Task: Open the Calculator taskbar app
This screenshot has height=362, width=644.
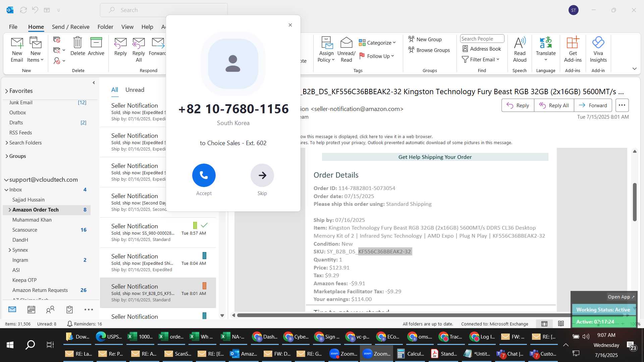Action: coord(411,354)
